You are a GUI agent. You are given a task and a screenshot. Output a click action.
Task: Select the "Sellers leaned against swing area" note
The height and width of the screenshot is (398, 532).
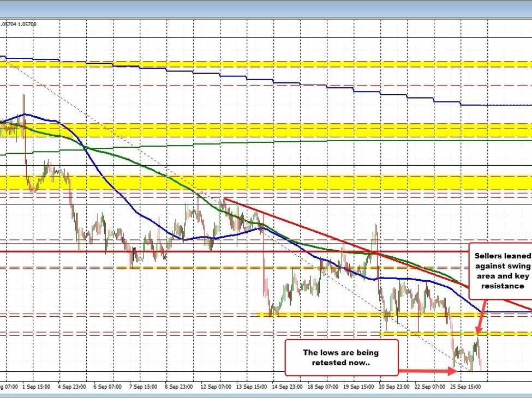click(x=499, y=270)
